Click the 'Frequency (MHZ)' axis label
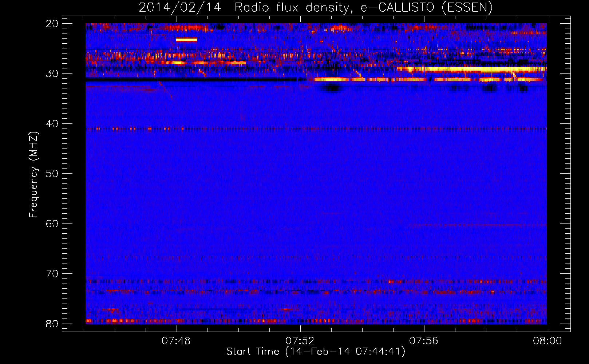Viewport: 589px width, 364px height. click(33, 174)
